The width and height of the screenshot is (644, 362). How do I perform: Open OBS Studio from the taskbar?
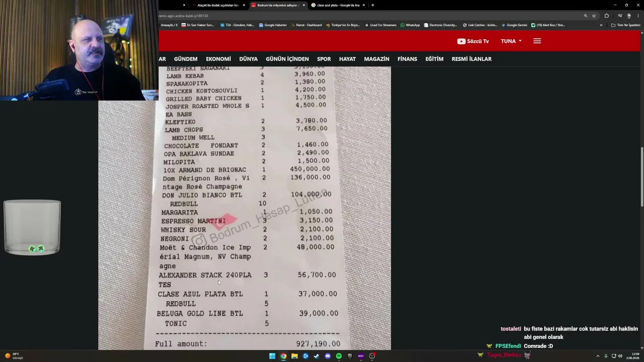pyautogui.click(x=372, y=356)
